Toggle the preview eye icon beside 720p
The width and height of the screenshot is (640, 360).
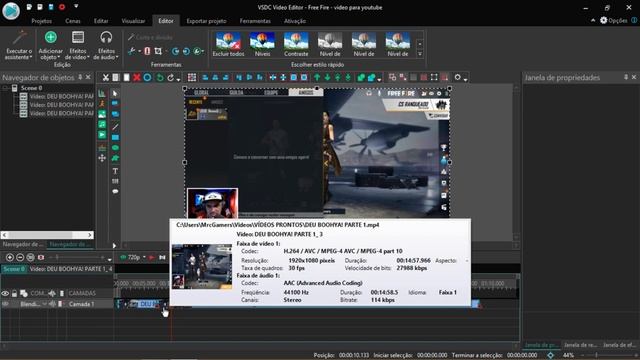coord(123,258)
